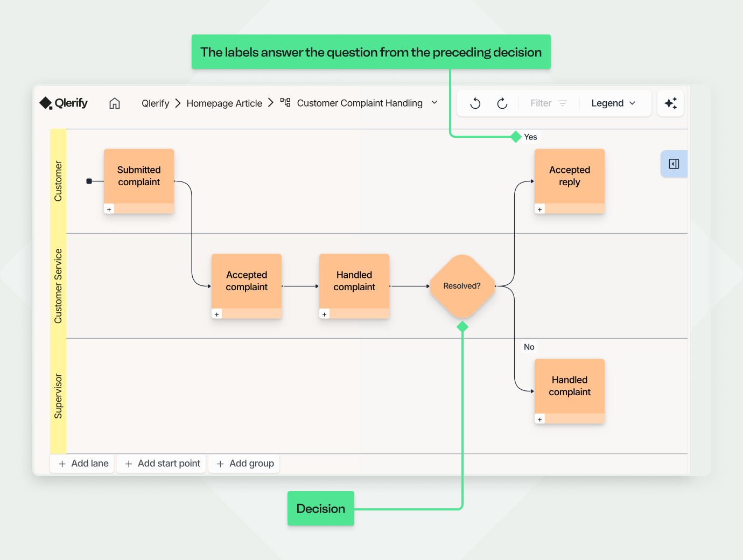743x560 pixels.
Task: Go to Qlerify breadcrumb
Action: (x=155, y=103)
